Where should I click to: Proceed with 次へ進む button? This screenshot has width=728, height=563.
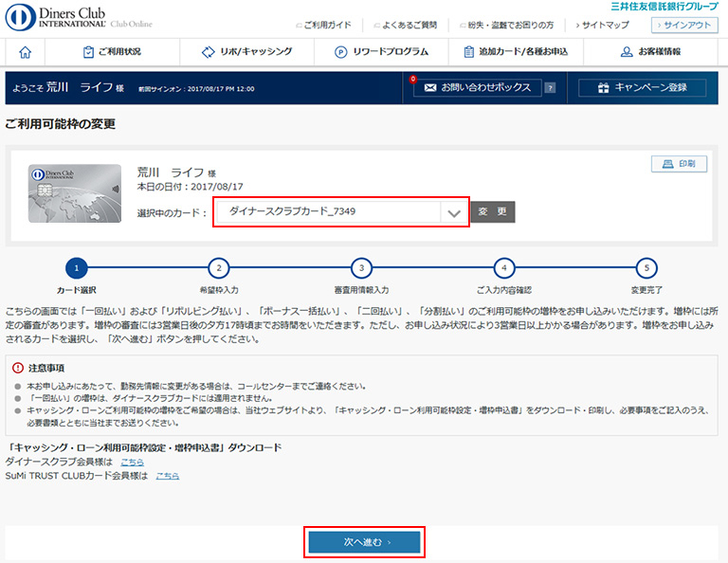coord(364,542)
